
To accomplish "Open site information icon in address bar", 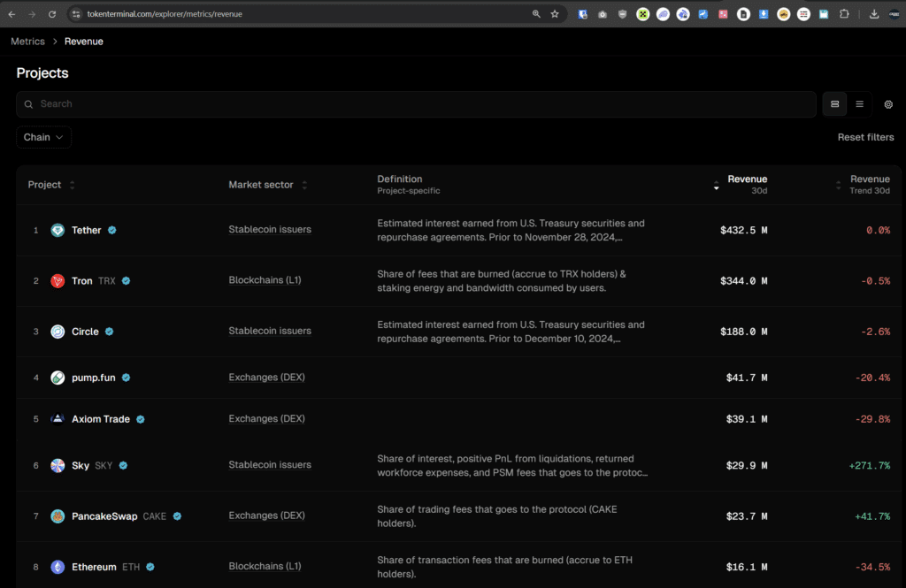I will pyautogui.click(x=76, y=14).
